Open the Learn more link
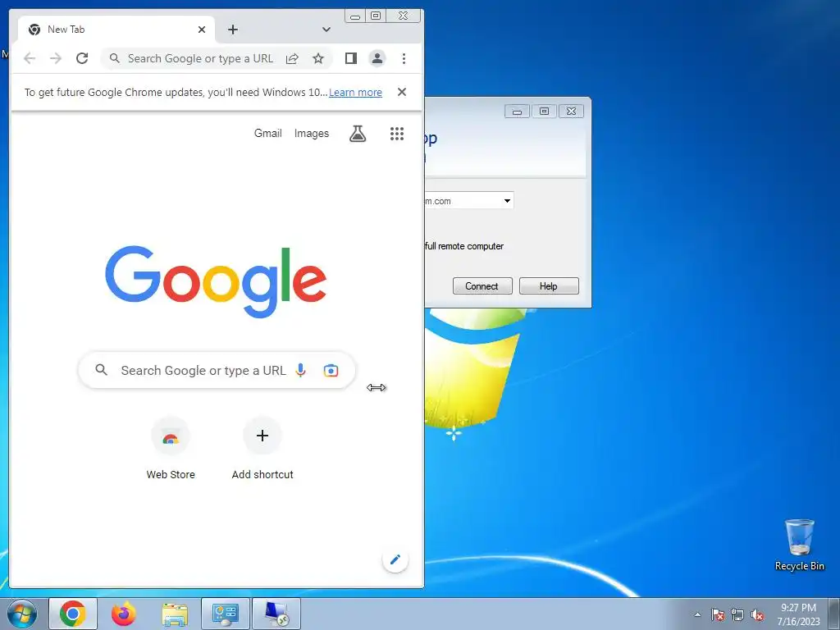This screenshot has width=840, height=630. tap(355, 92)
